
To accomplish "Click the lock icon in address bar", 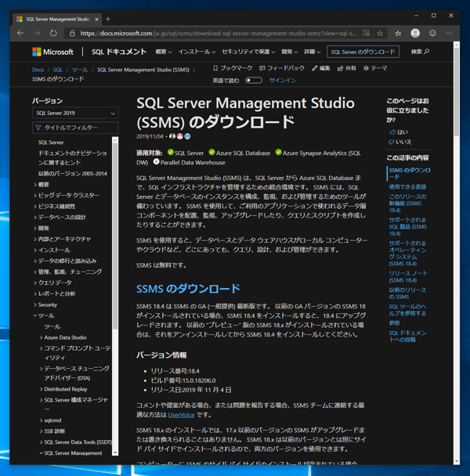I will [72, 34].
